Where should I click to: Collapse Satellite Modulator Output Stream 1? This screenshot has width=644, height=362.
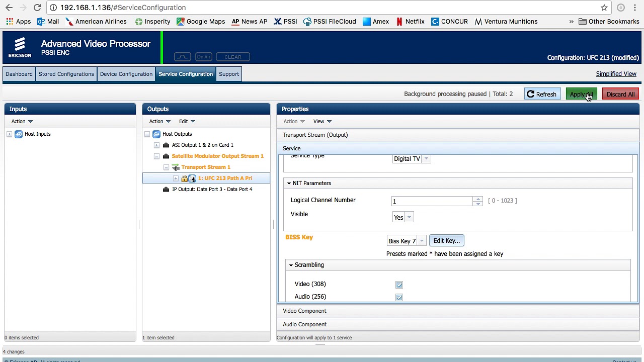coord(156,156)
